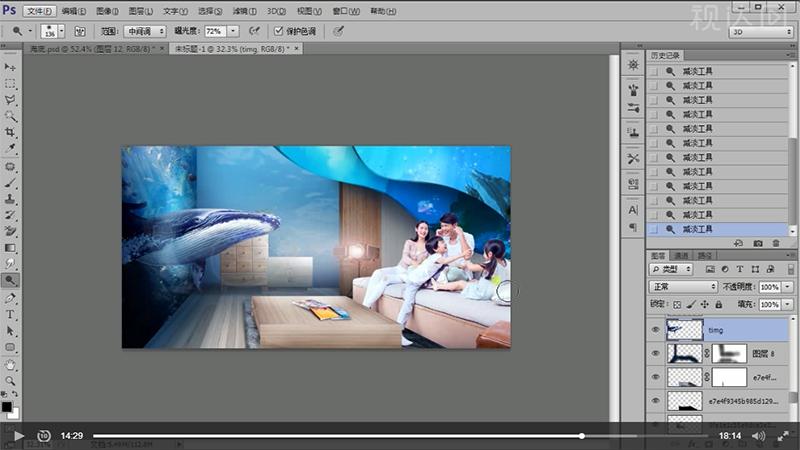Open the 范围 range dropdown
Screen dimensions: 800x450
146,31
